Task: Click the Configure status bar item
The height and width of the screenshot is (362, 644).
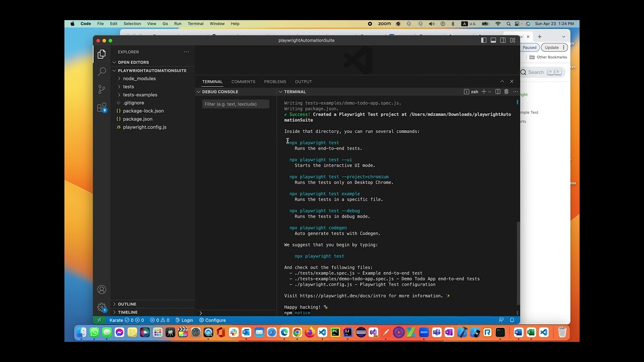Action: click(212, 320)
